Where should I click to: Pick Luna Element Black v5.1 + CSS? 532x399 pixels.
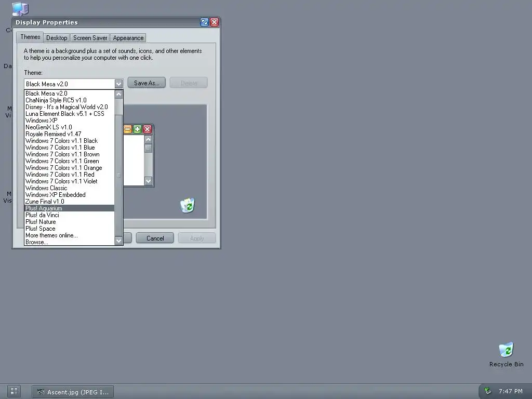pyautogui.click(x=70, y=114)
